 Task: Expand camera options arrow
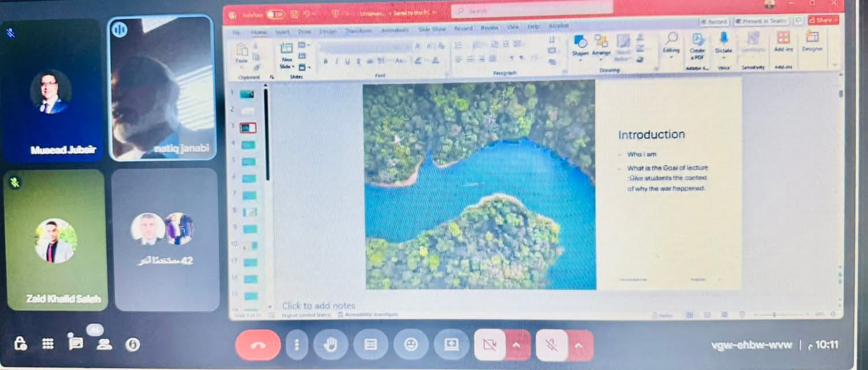517,346
